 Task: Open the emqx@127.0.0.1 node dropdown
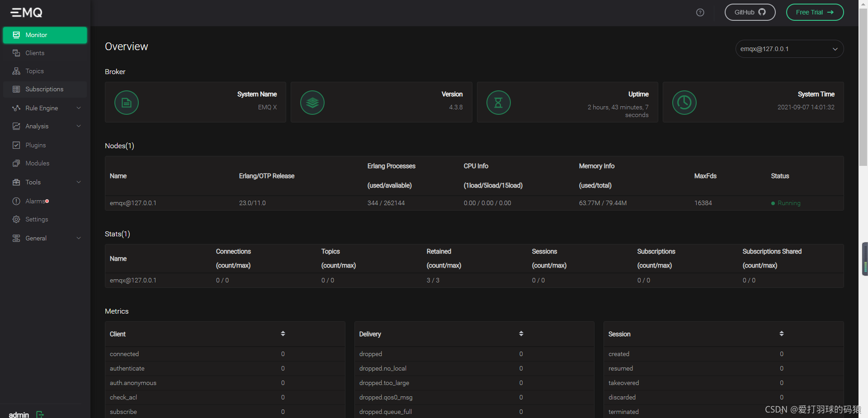pyautogui.click(x=789, y=49)
